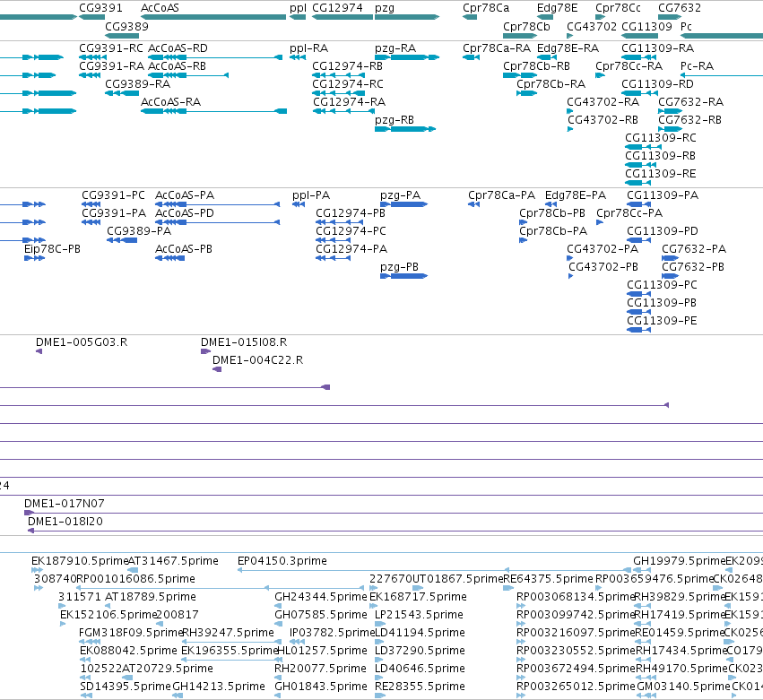Click transcript CG11309-RE
Screen dimensions: 763x700
coord(638,183)
